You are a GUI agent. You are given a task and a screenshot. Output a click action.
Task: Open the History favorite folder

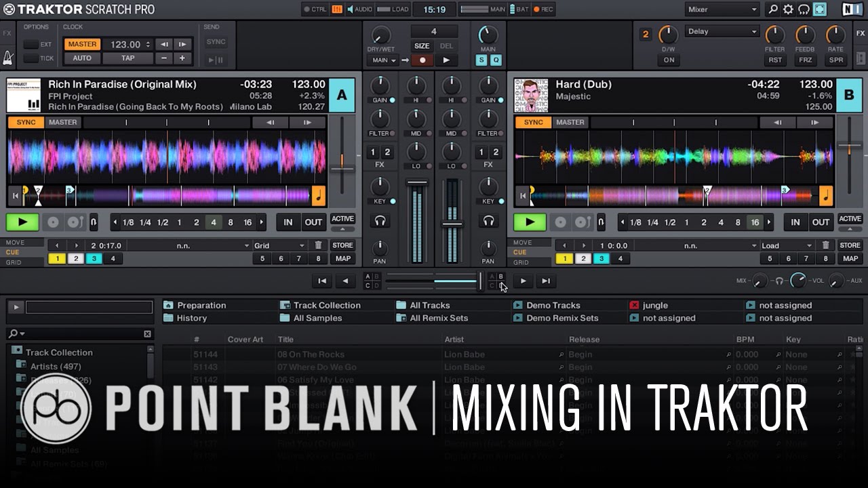[x=185, y=318]
